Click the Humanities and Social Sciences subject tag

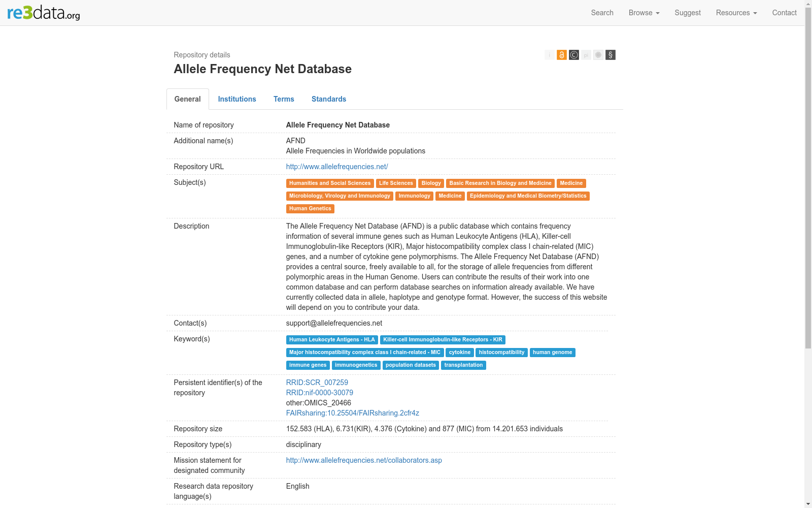click(330, 183)
